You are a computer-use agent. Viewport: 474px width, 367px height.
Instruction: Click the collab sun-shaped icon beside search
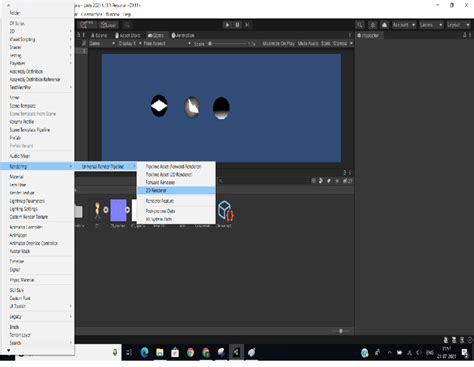[373, 25]
